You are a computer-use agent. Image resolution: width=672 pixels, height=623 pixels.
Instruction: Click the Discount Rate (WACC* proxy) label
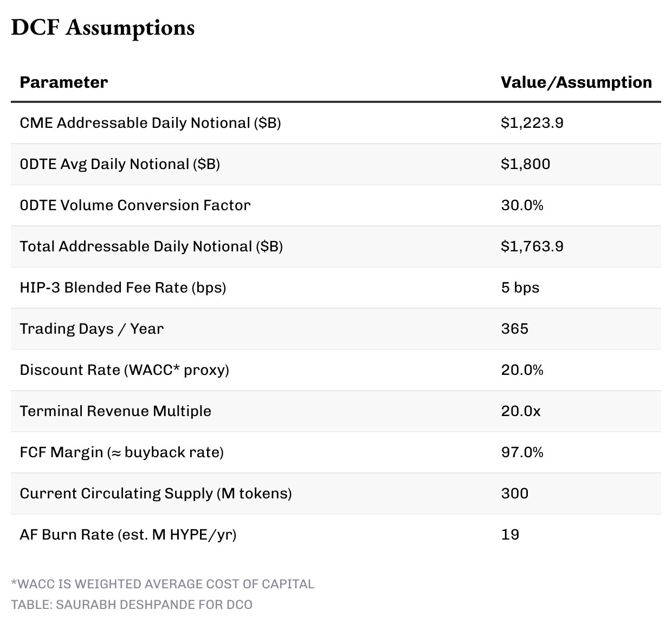(124, 370)
